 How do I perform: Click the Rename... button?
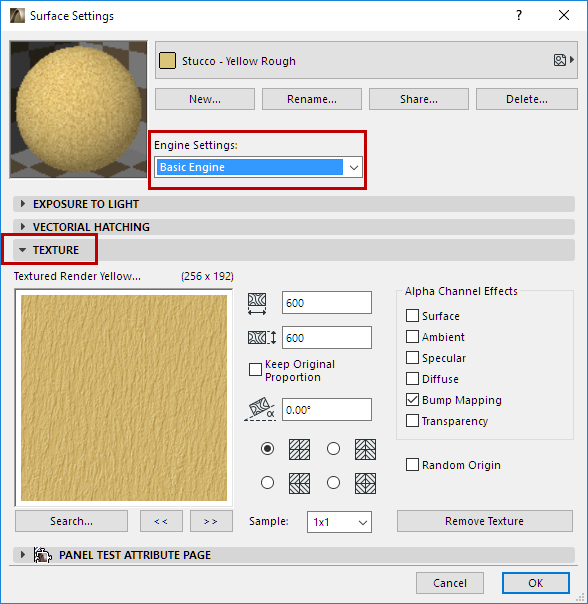click(x=312, y=99)
